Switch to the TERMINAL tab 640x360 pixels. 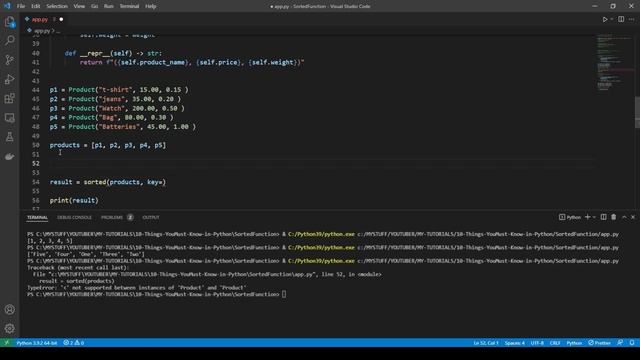pos(37,218)
